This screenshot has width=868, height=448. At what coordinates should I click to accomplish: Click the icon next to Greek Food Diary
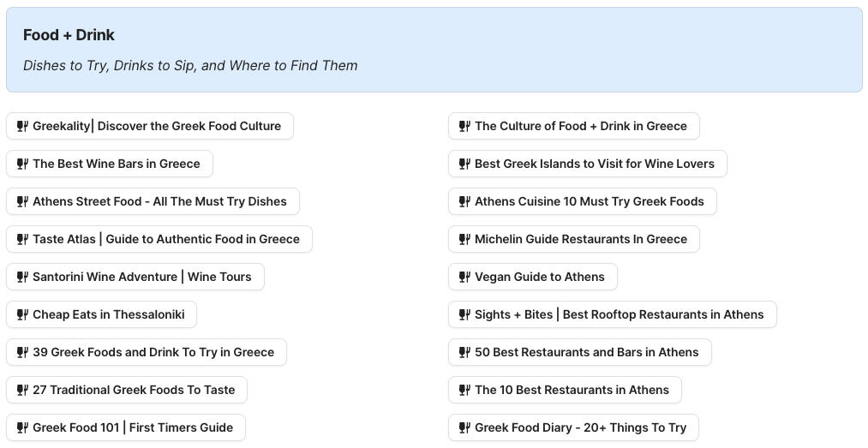coord(464,427)
